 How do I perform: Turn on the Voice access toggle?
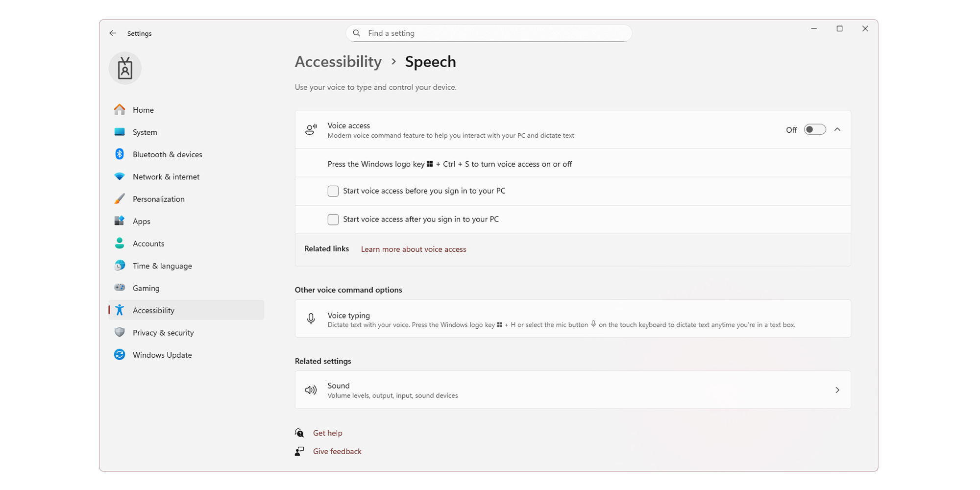[814, 129]
